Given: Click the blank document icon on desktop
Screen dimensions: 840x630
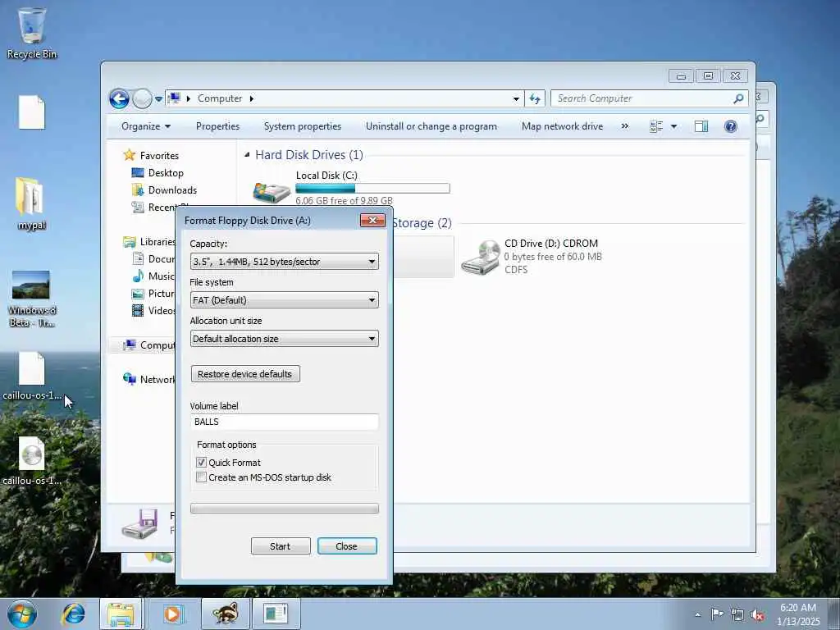Looking at the screenshot, I should click(x=32, y=112).
